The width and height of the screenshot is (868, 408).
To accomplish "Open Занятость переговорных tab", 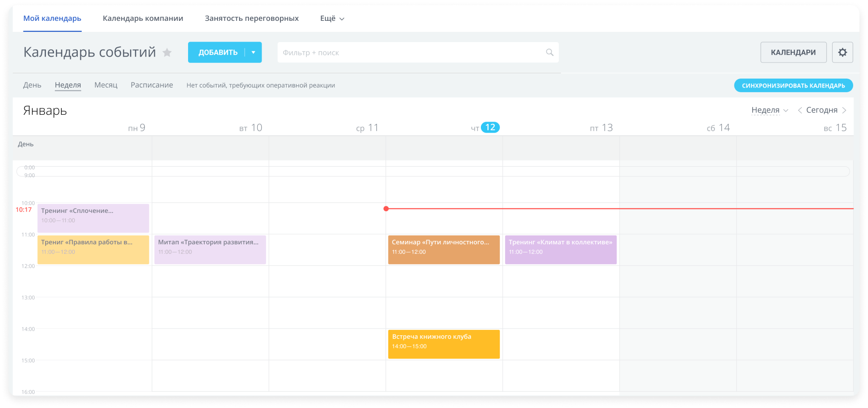I will point(252,18).
